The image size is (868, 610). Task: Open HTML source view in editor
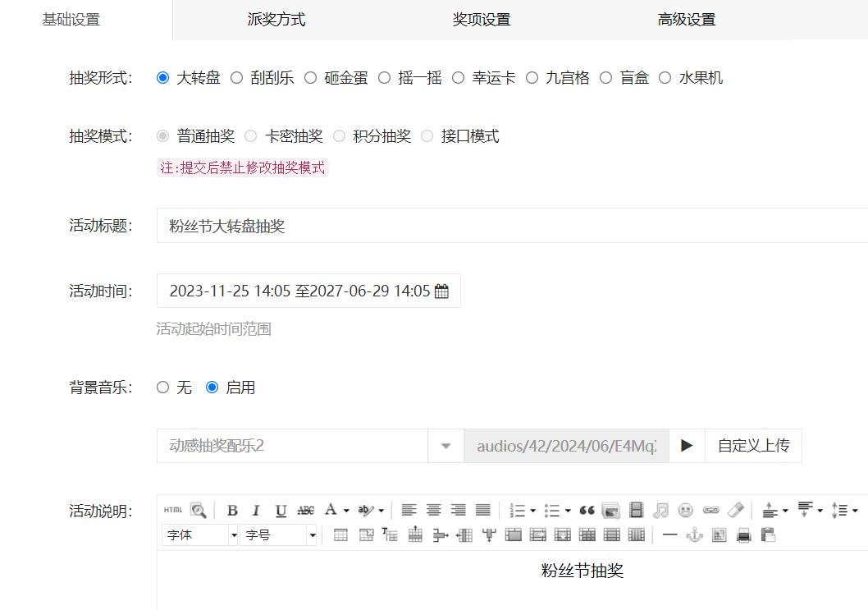click(173, 510)
